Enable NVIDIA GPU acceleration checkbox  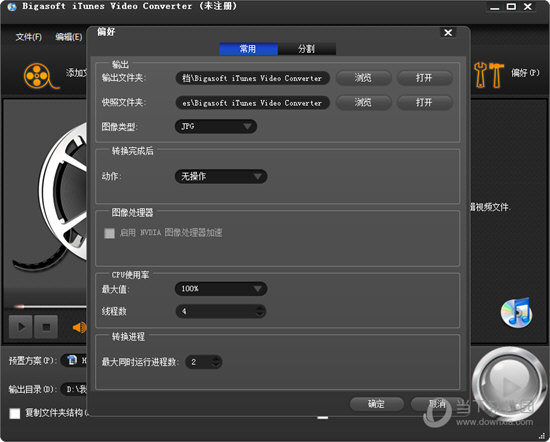pos(109,233)
